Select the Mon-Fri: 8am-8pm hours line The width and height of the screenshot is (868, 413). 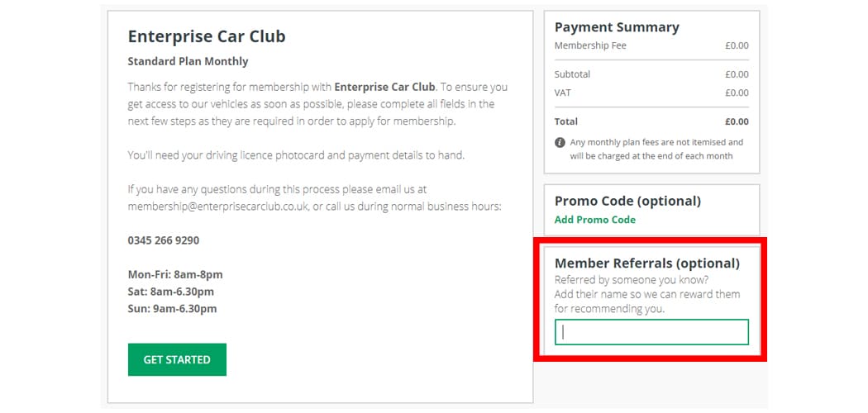coord(175,275)
